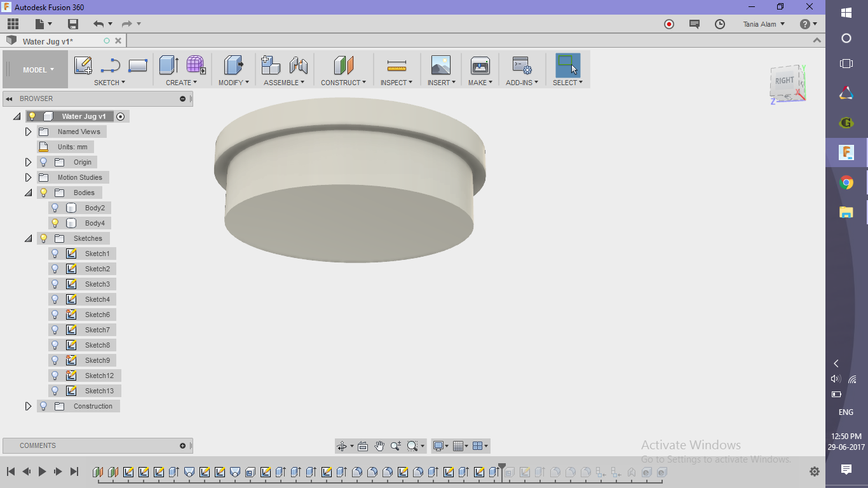Viewport: 868px width, 488px height.
Task: Open the Tania Alam account dropdown
Action: (764, 24)
